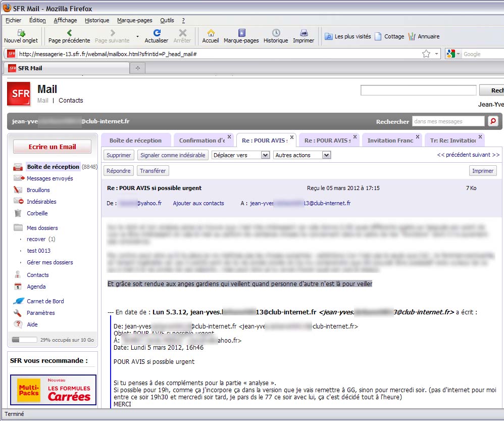The width and height of the screenshot is (504, 421).
Task: Open the URL bar history dropdown
Action: point(436,54)
